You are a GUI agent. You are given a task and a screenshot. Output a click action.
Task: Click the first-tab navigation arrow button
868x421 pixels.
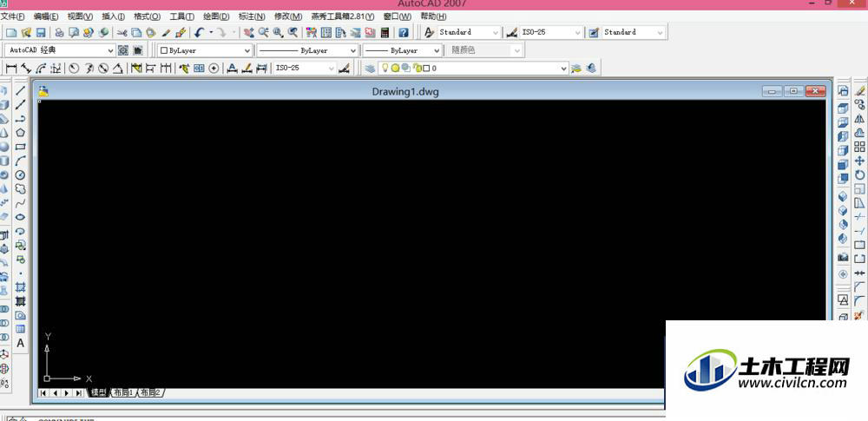[43, 392]
